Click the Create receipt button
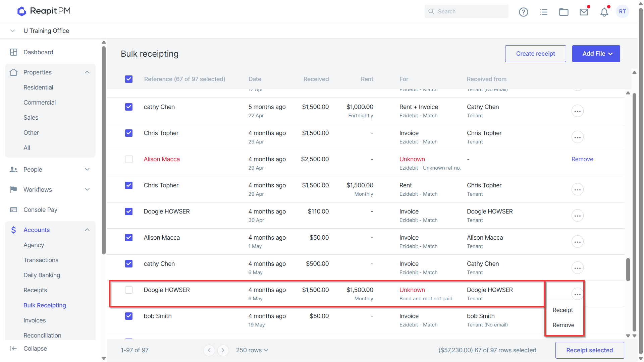The height and width of the screenshot is (362, 644). 536,54
